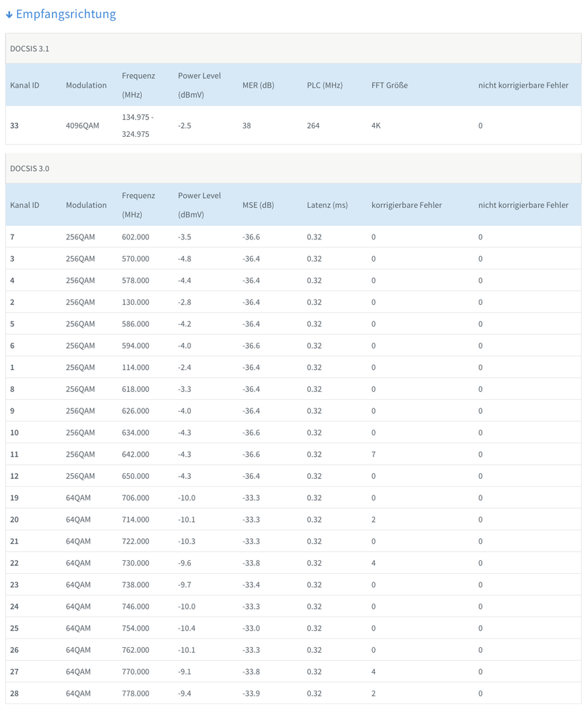The width and height of the screenshot is (588, 712).
Task: Click the 4096QAM modulation cell
Action: [82, 125]
